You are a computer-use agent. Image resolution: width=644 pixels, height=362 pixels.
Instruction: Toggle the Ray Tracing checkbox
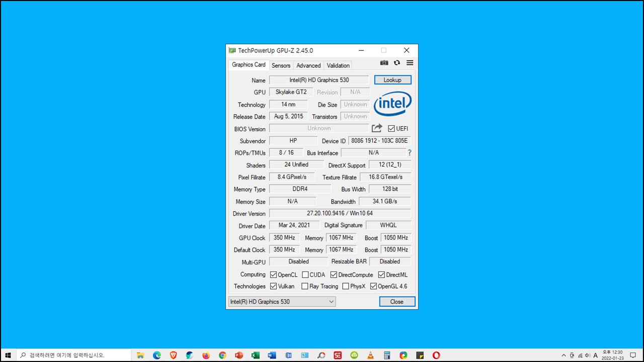click(305, 286)
